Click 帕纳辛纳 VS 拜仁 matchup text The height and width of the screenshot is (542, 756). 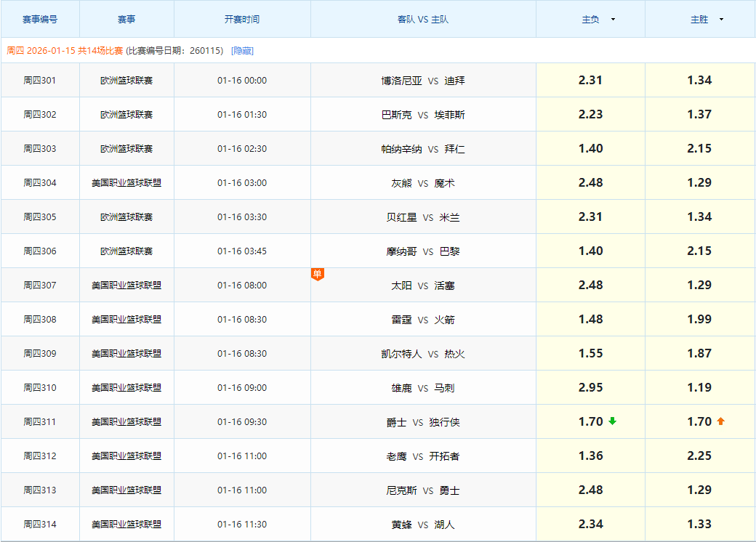(423, 149)
